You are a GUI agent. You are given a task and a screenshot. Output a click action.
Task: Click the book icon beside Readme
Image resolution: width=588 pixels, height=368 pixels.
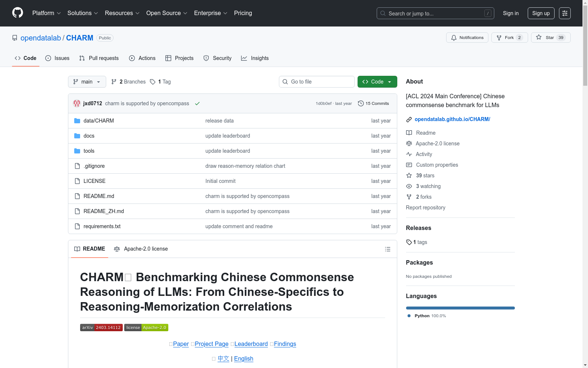coord(409,133)
